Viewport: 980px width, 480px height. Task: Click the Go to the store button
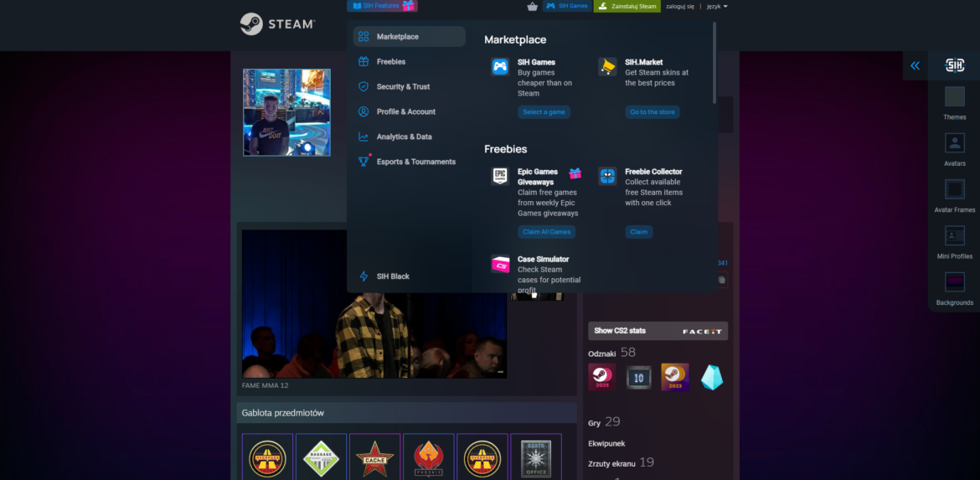652,112
